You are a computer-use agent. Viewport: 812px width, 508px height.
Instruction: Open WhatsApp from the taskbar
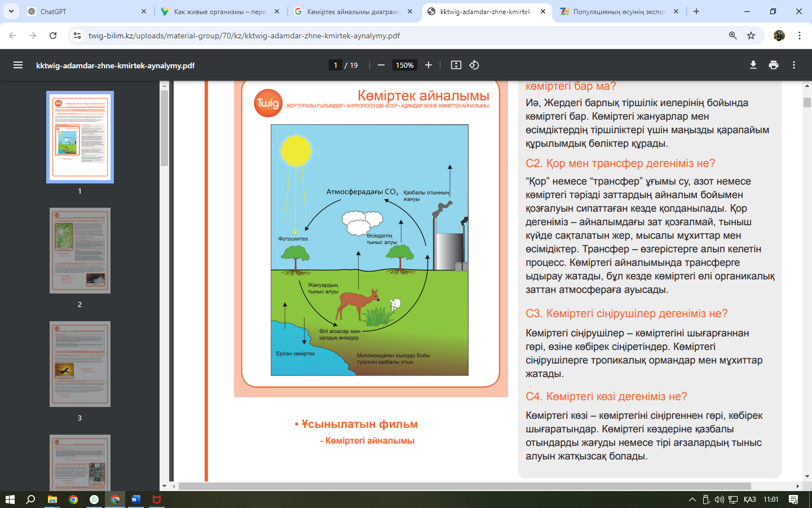(x=94, y=500)
